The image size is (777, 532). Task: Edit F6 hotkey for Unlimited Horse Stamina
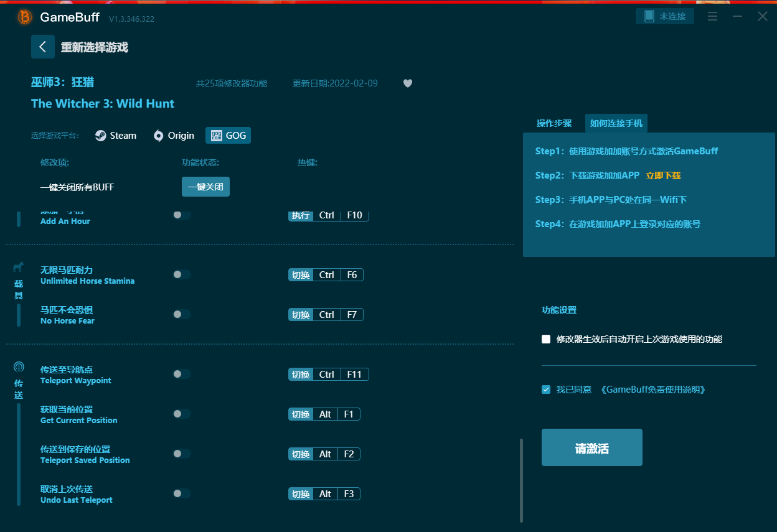[352, 274]
